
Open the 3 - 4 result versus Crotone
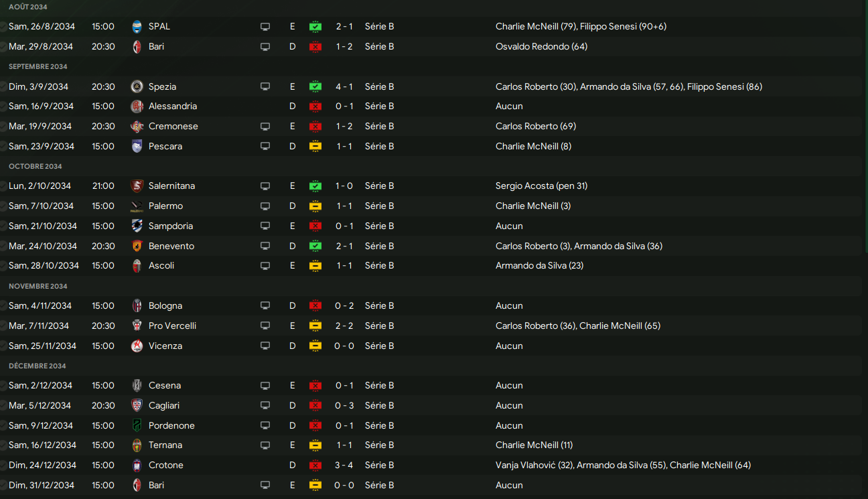(x=344, y=465)
